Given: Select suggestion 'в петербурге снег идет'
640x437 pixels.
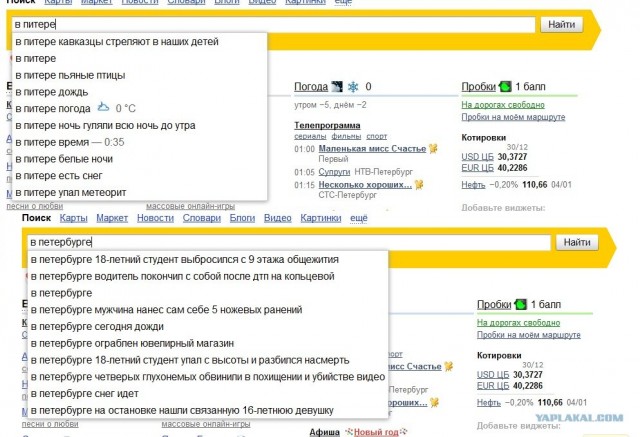Looking at the screenshot, I should 208,393.
